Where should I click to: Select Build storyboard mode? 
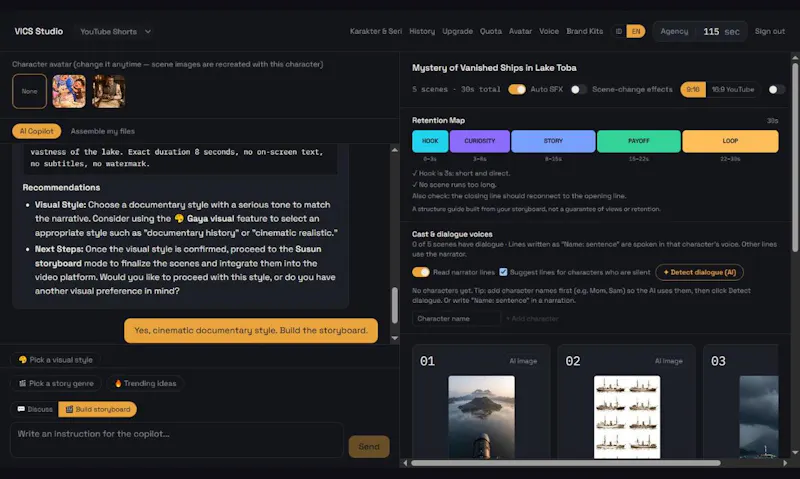pyautogui.click(x=97, y=409)
